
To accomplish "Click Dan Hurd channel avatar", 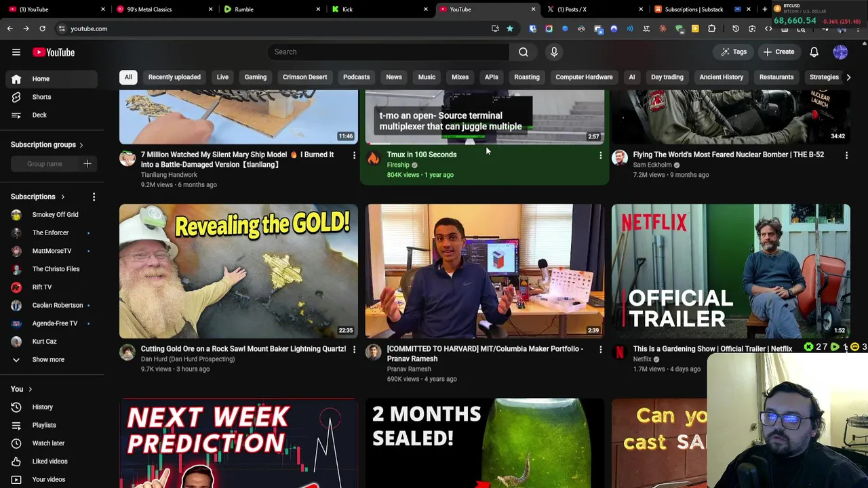I will (127, 352).
